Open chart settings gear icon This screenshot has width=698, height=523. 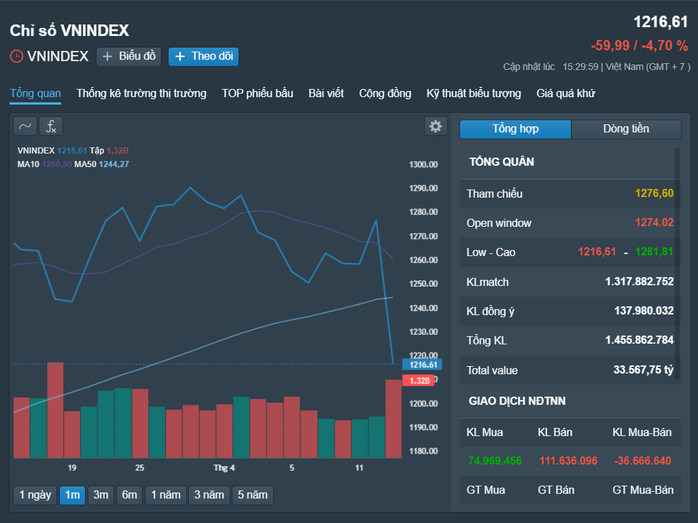[435, 126]
